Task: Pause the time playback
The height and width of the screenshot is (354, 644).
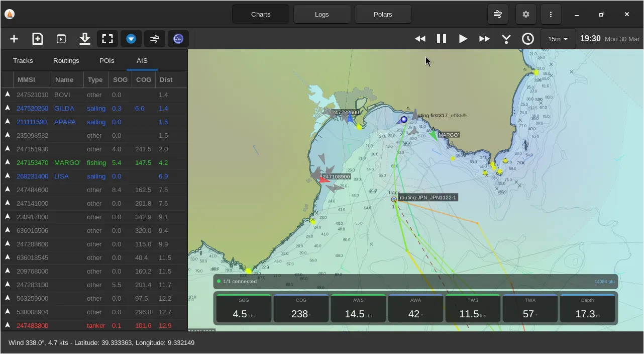Action: (x=442, y=39)
